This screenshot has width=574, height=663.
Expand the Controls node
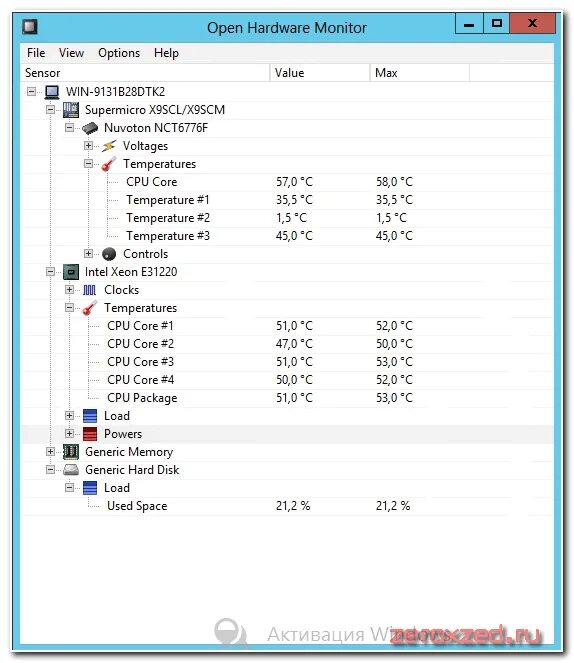pos(88,254)
